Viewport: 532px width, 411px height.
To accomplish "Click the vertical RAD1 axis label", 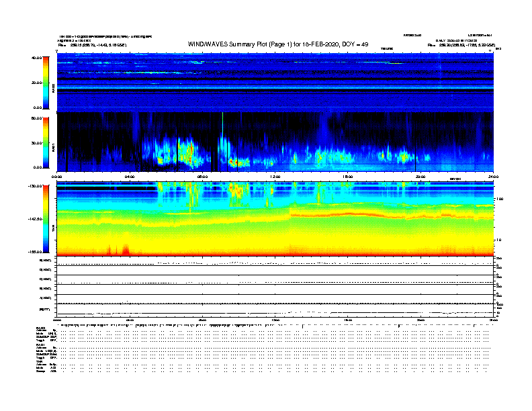I will pyautogui.click(x=54, y=147).
